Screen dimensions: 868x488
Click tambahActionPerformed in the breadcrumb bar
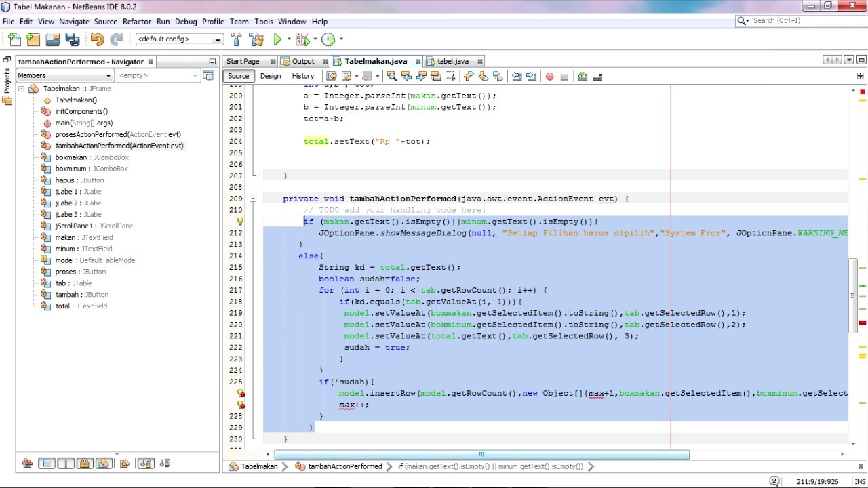click(x=344, y=466)
